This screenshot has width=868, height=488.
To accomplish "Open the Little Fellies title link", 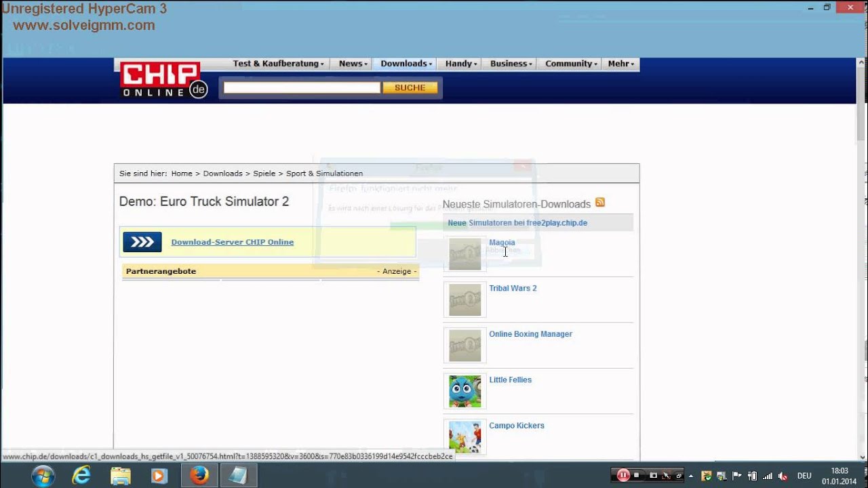I will [x=510, y=380].
